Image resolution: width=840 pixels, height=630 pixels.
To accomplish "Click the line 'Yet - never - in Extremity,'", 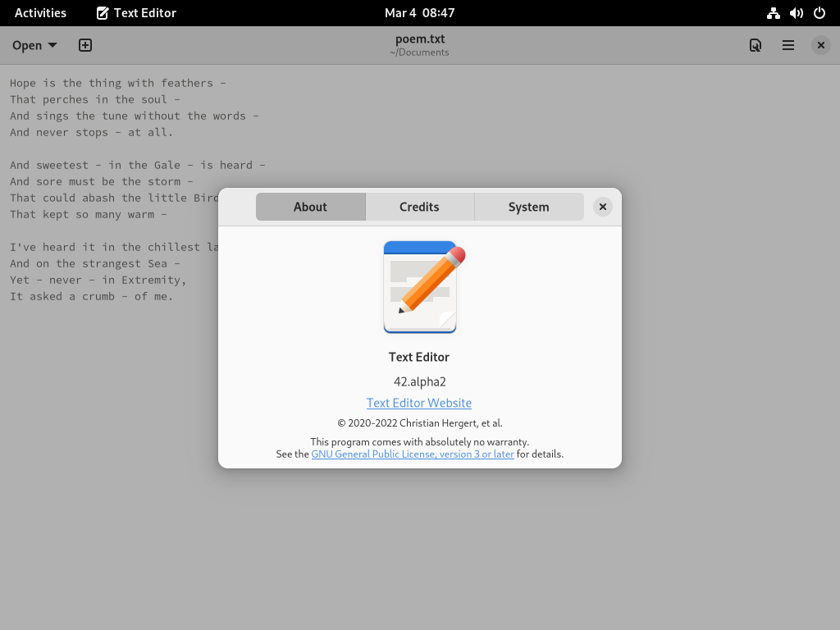I will pyautogui.click(x=98, y=280).
